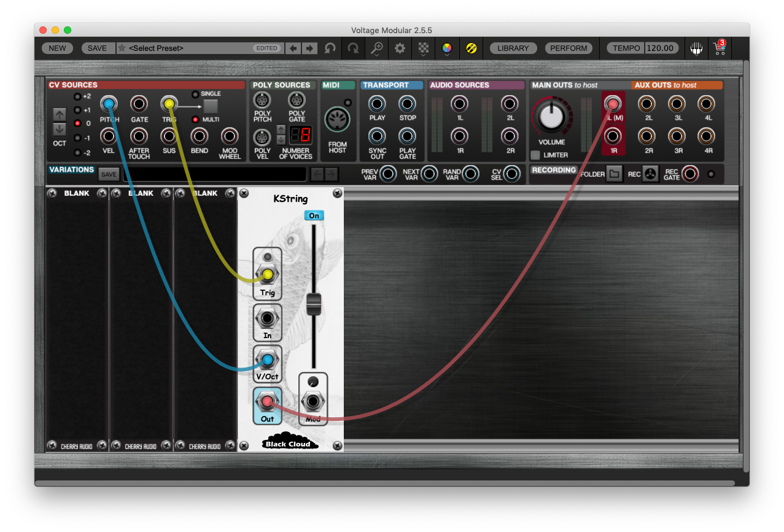Click the aux out 4R jack

point(707,136)
